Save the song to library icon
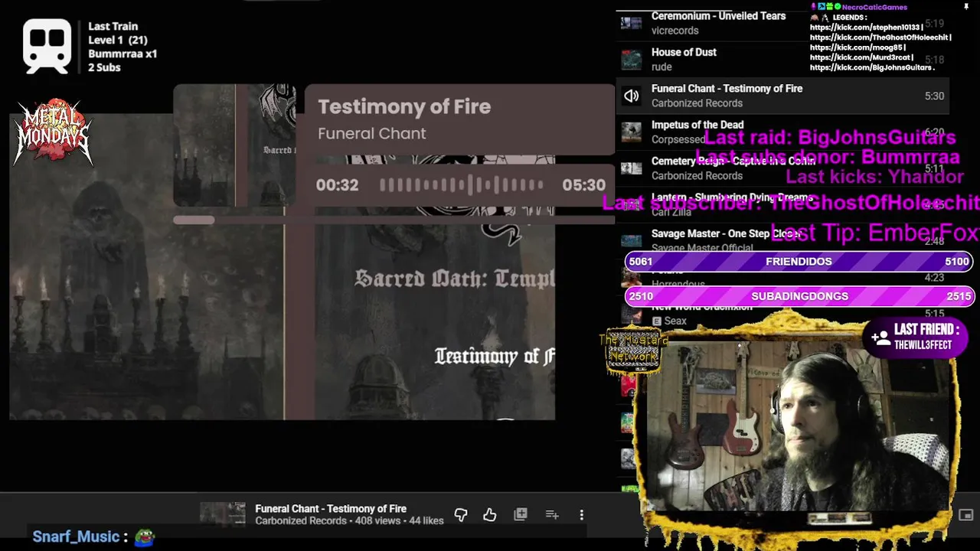 (x=521, y=514)
